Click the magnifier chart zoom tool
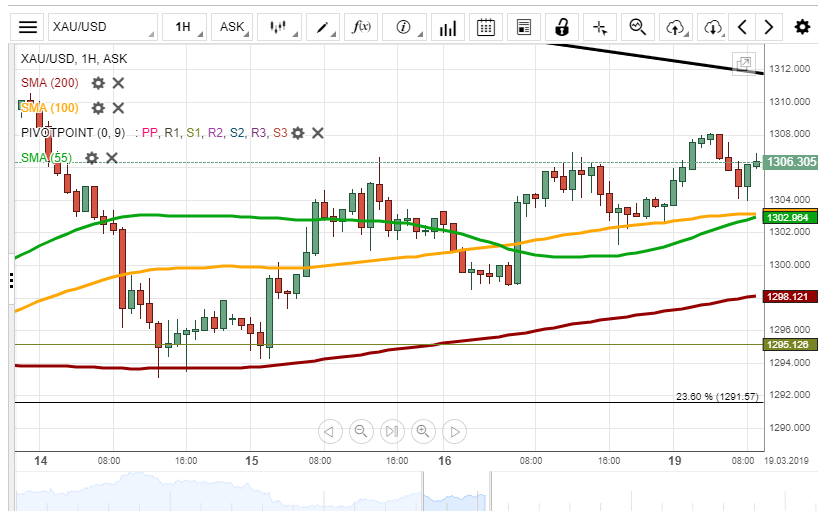Image resolution: width=824 pixels, height=513 pixels. click(638, 27)
